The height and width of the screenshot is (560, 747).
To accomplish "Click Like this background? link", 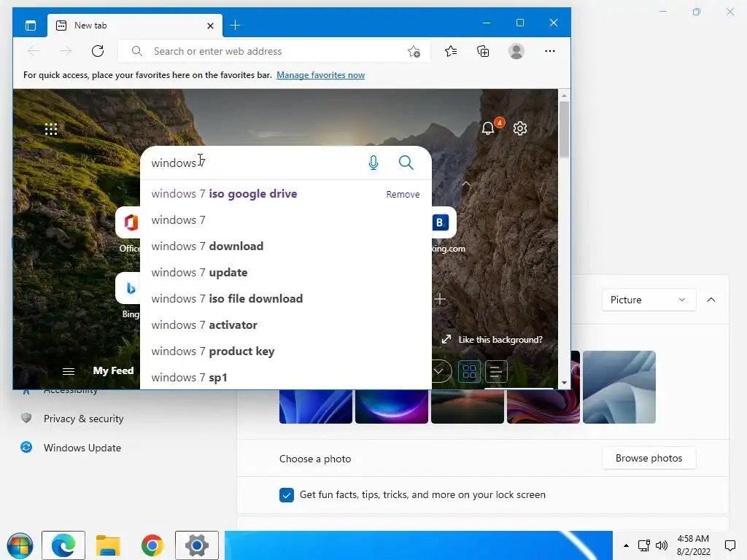I will point(500,340).
